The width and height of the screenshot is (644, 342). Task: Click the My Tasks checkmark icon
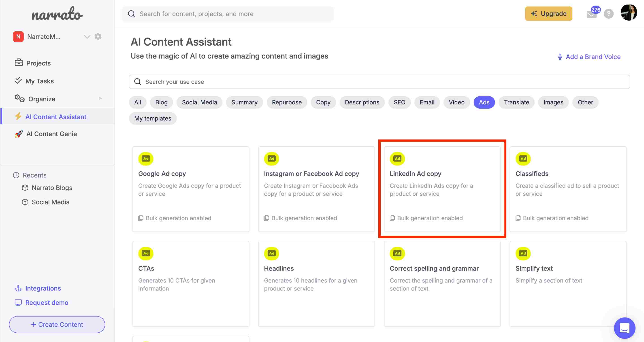(18, 80)
